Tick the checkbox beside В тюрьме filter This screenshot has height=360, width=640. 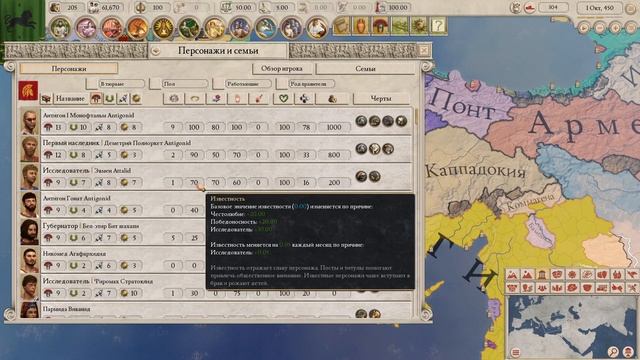(x=92, y=84)
